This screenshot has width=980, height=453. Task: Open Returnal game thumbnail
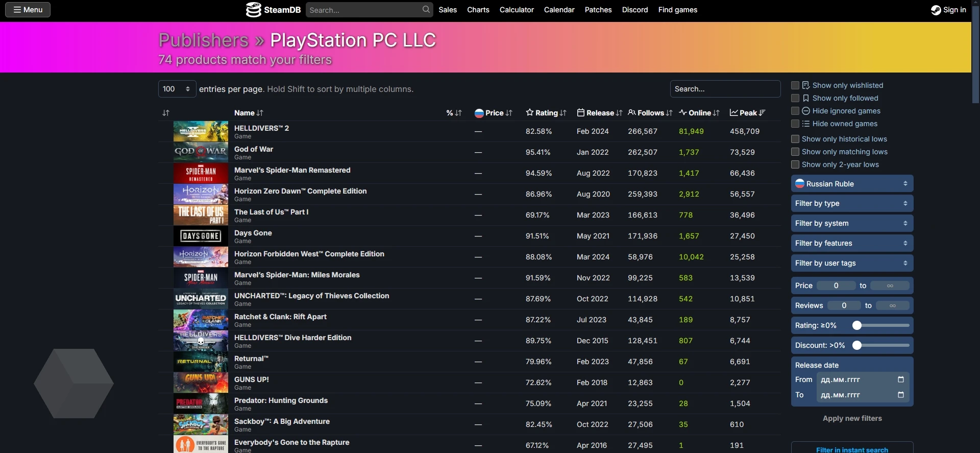(201, 362)
